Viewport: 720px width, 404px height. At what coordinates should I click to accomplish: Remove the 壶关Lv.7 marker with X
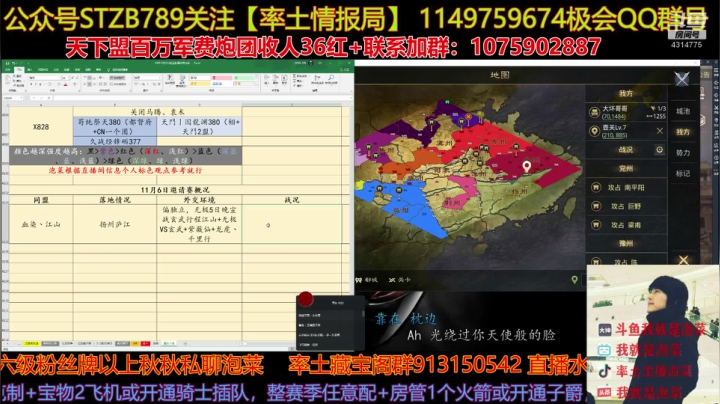click(x=660, y=131)
